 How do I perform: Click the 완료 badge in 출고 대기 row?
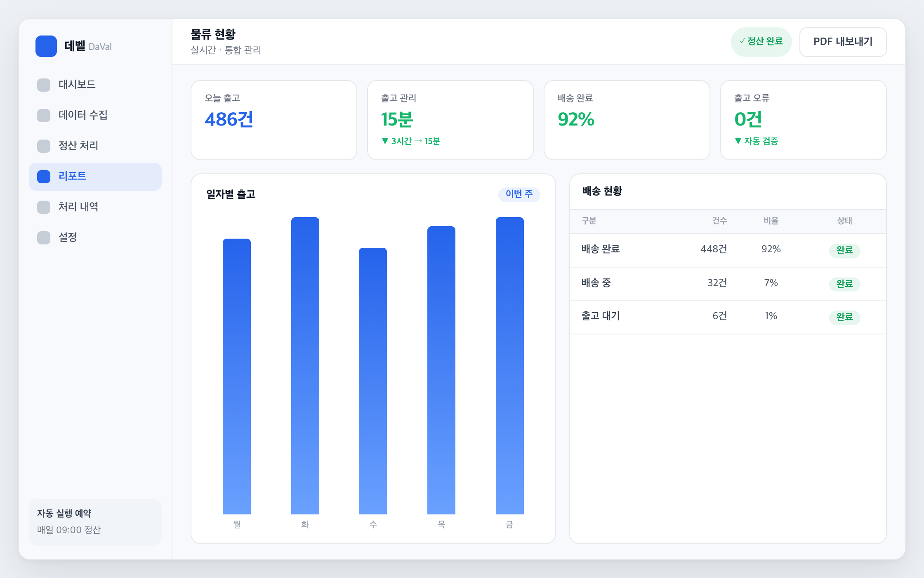tap(844, 317)
